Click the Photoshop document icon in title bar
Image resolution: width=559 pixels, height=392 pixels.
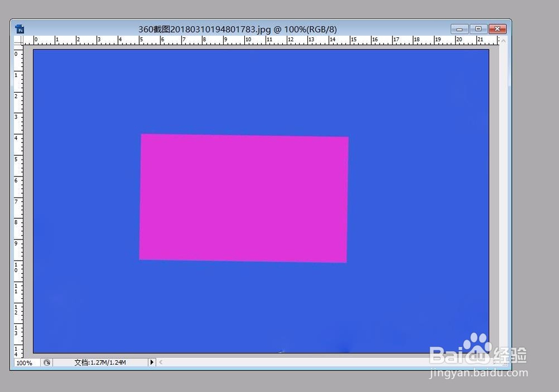20,29
